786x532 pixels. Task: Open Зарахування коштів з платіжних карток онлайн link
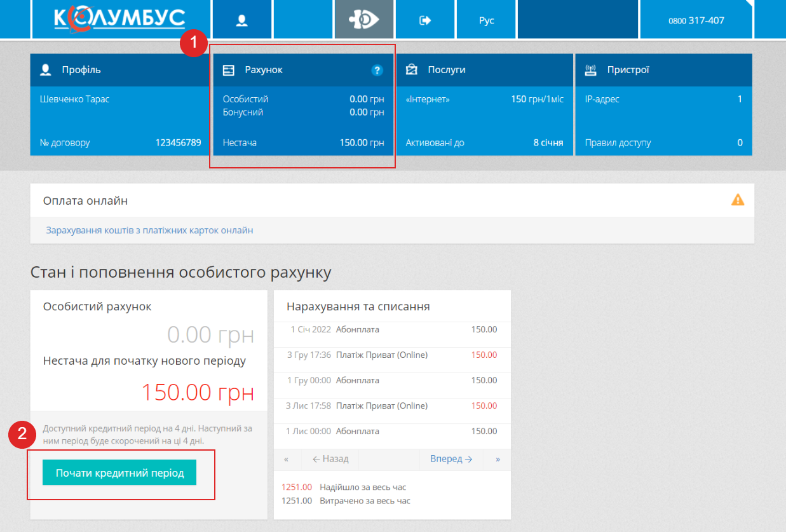[x=149, y=230]
